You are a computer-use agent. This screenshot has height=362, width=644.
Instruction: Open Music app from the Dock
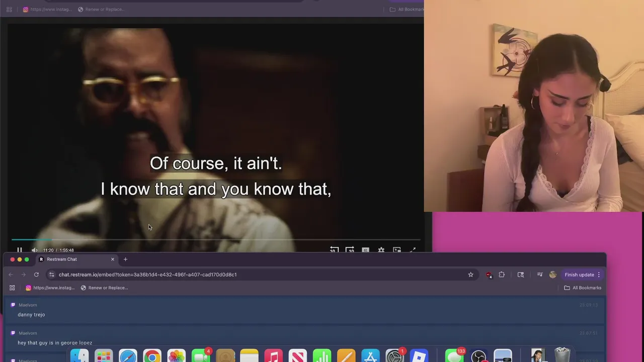click(x=273, y=356)
